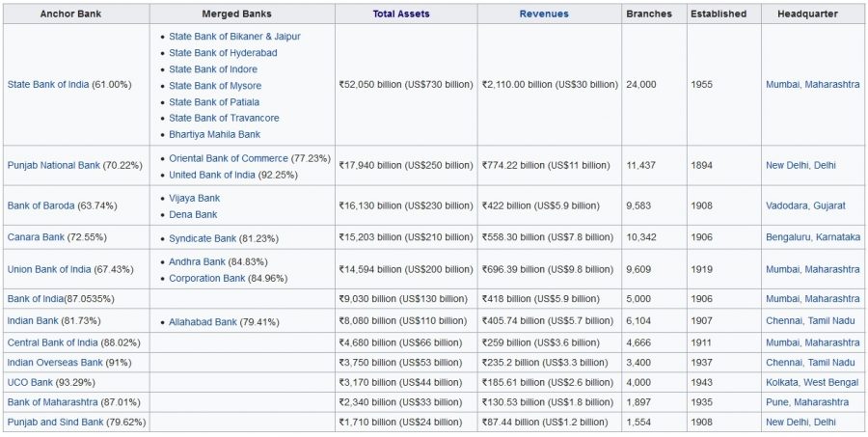Image resolution: width=868 pixels, height=437 pixels.
Task: Open Chennai, Tamil Nadu in Indian Overseas row
Action: point(810,363)
